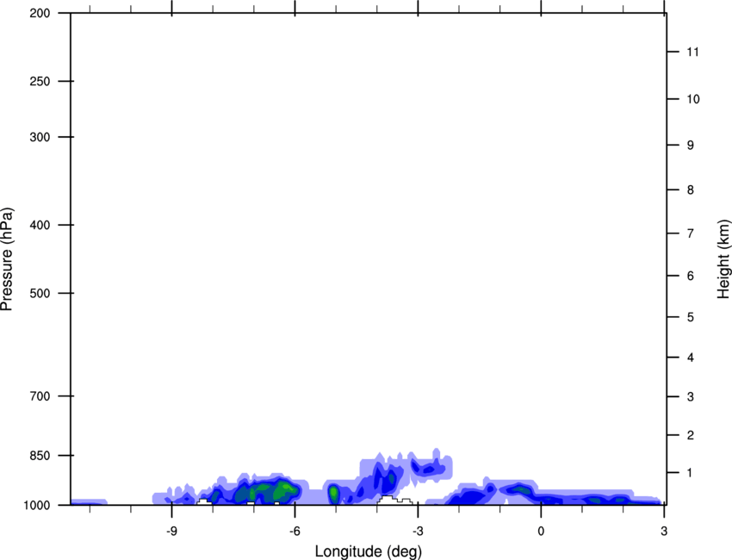Pick the 2 km height label
This screenshot has height=560, width=732.
click(x=691, y=435)
